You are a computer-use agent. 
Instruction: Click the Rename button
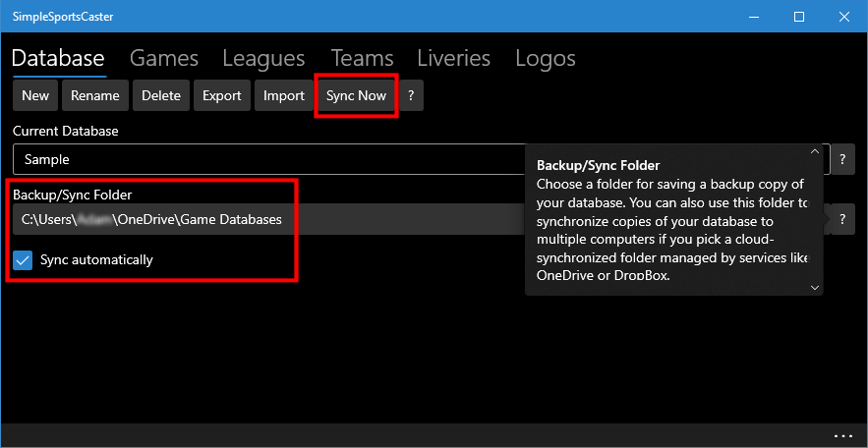pos(95,95)
